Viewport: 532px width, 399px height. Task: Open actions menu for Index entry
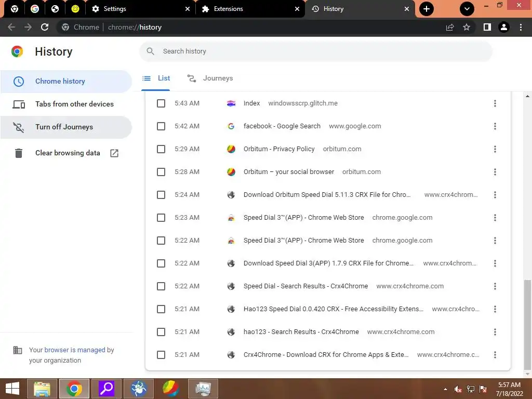pos(495,103)
